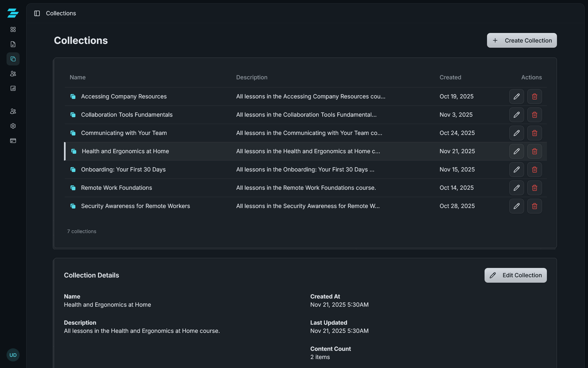
Task: Click the Created column header
Action: (450, 77)
